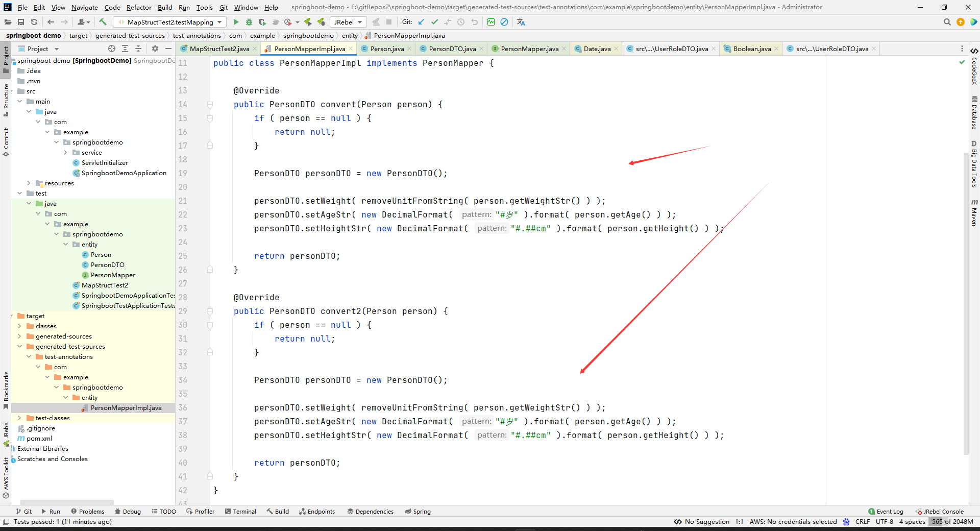This screenshot has height=531, width=980.
Task: Reload all files from disk
Action: pyautogui.click(x=34, y=22)
